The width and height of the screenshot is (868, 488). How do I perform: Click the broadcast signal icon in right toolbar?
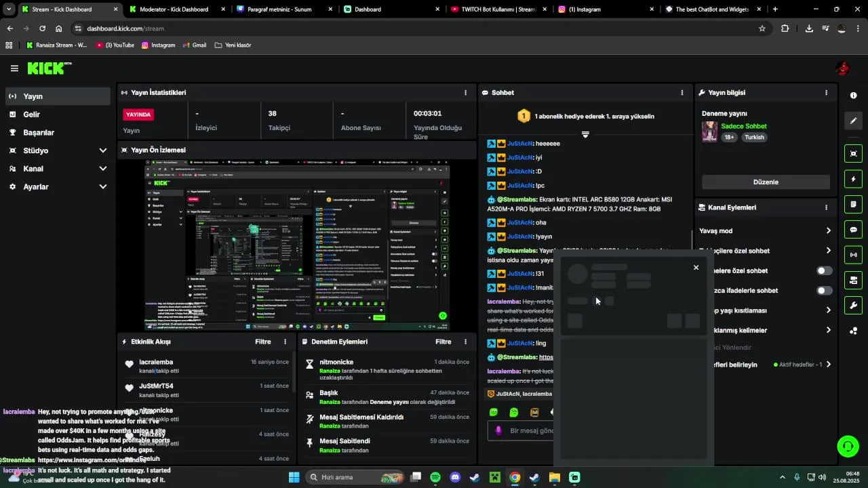[853, 255]
